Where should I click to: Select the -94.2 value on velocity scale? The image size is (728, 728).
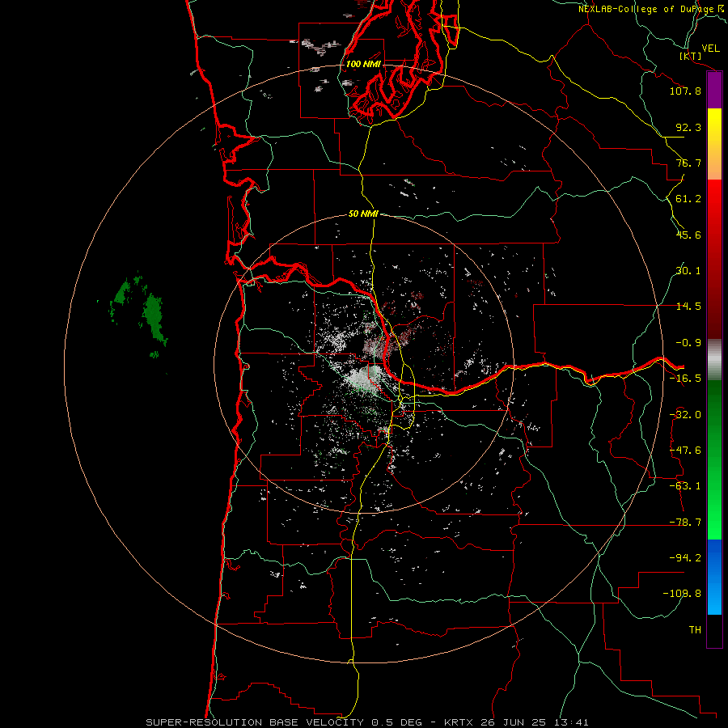(685, 558)
